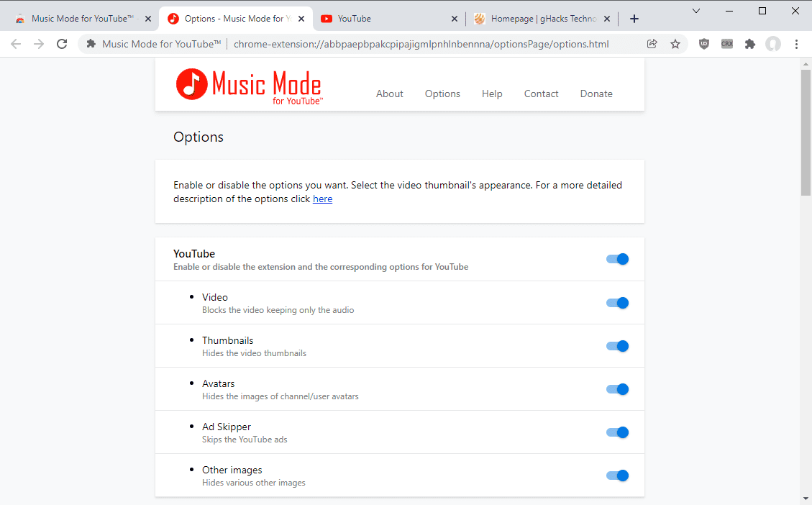Go to the Donate page link
812x505 pixels.
596,94
